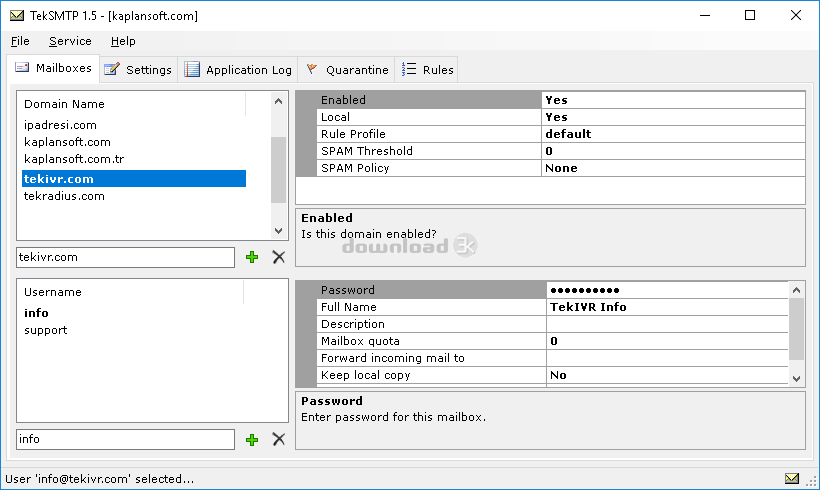Viewport: 820px width, 490px height.
Task: Click the TekSMTP envelope icon in title bar
Action: pos(17,16)
